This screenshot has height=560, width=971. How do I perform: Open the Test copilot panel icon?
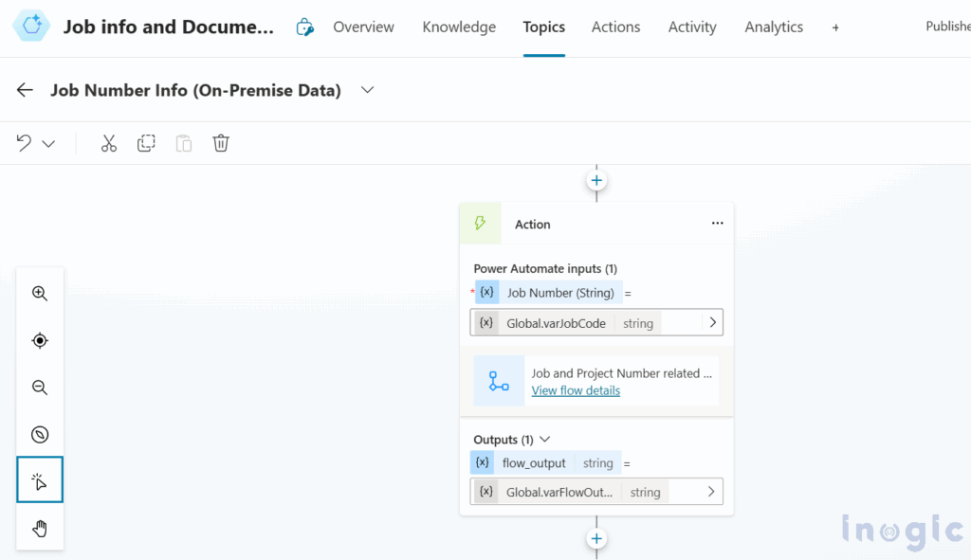[304, 27]
